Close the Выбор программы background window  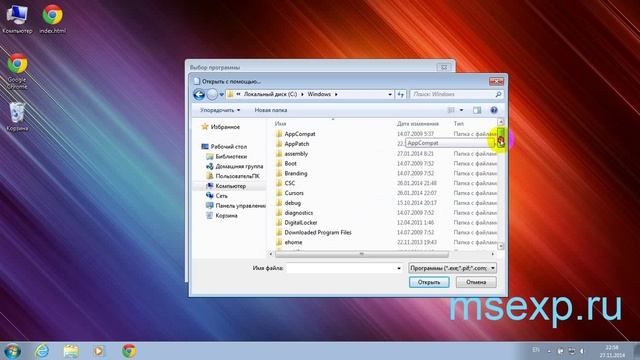tap(444, 67)
